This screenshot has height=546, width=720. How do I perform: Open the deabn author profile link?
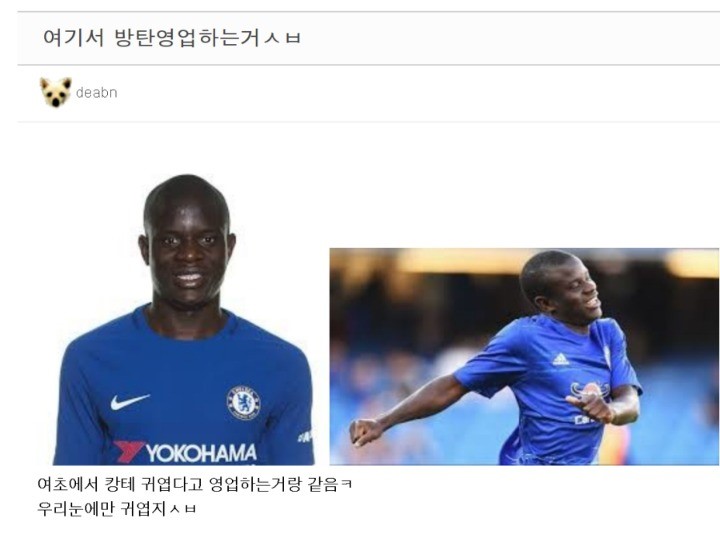(x=96, y=93)
